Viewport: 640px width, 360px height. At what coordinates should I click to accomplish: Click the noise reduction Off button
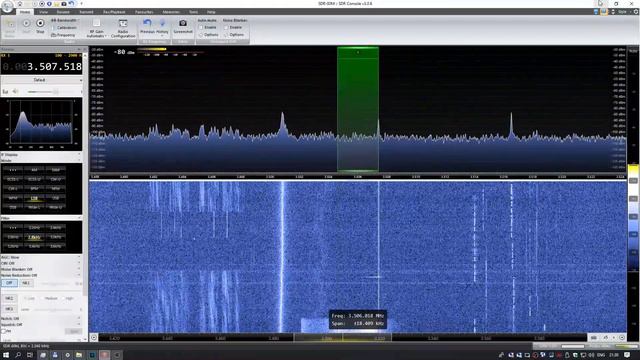9,283
